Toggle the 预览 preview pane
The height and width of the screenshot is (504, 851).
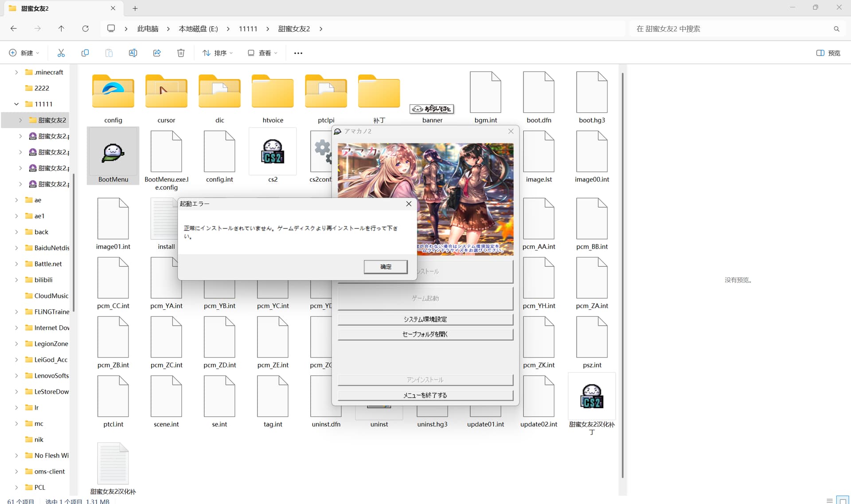click(x=828, y=53)
